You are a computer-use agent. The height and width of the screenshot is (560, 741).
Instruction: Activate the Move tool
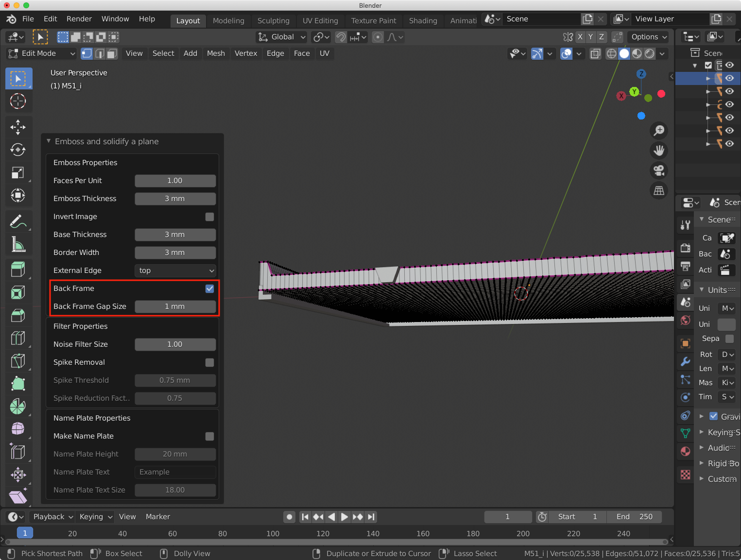coord(18,127)
